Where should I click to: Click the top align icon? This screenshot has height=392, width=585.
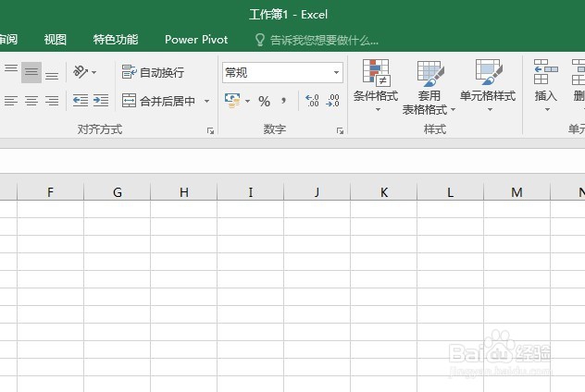[11, 68]
